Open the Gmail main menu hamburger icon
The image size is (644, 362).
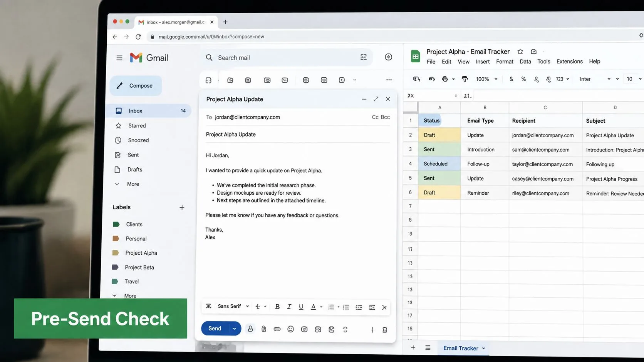(119, 58)
